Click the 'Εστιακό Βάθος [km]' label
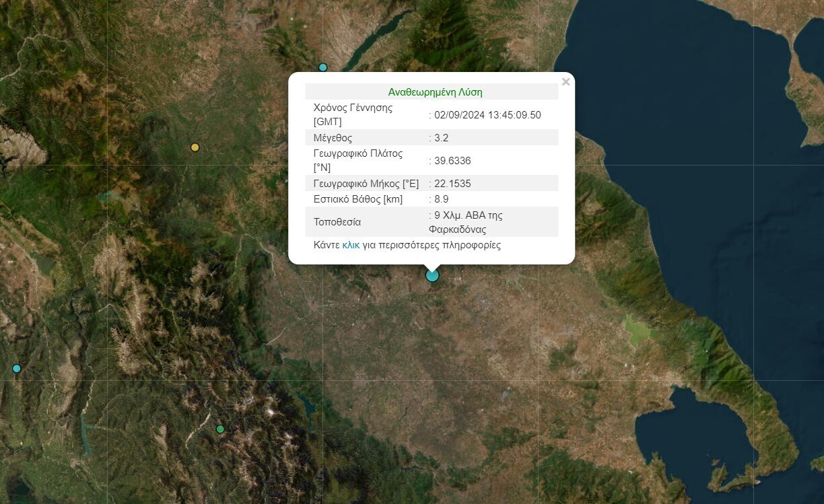824x504 pixels. click(x=358, y=199)
